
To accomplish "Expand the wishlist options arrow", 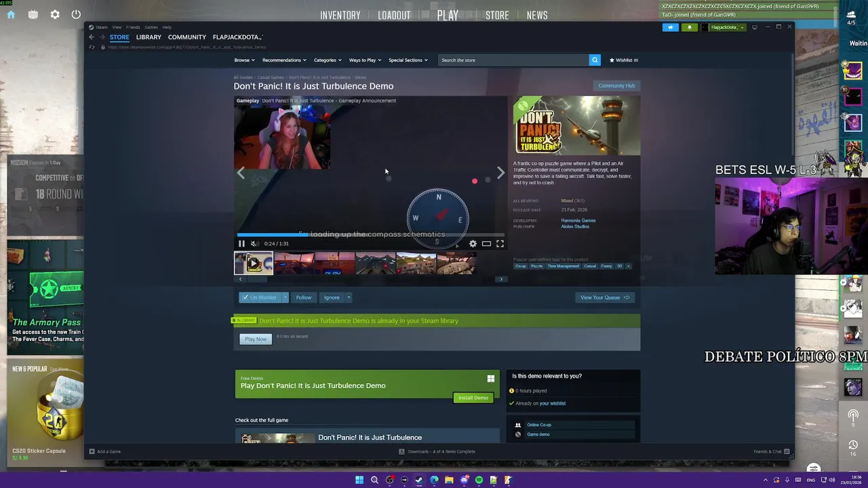I will [285, 298].
